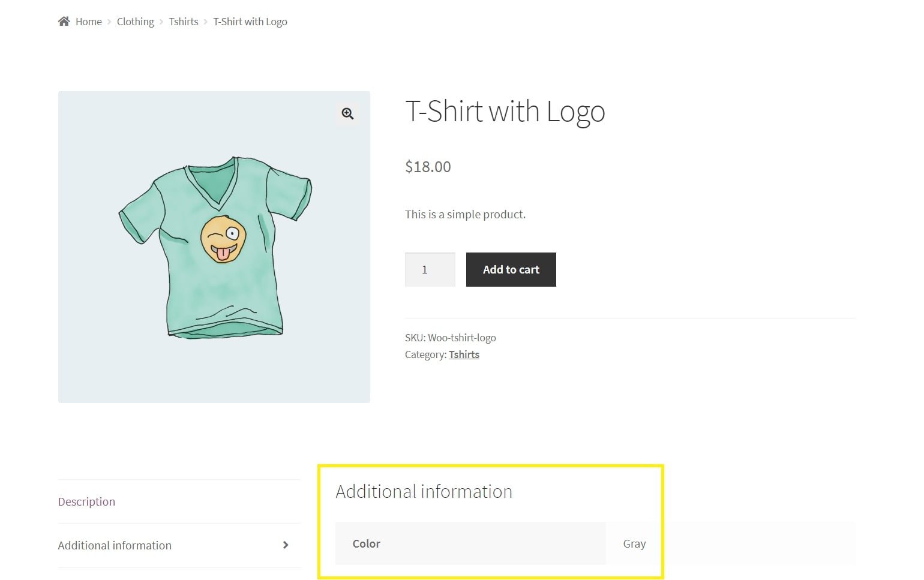Select the Description tab

tap(86, 501)
